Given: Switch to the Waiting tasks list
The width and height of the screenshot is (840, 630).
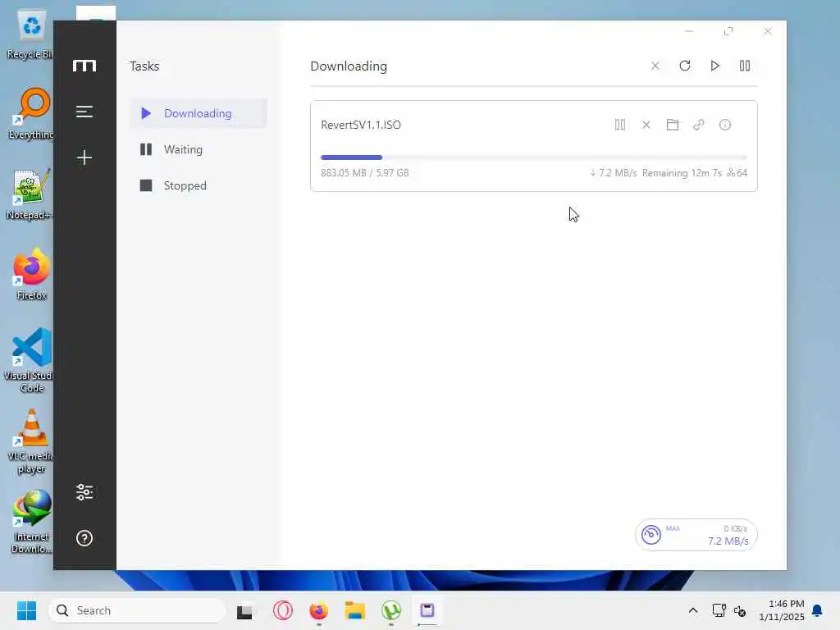Looking at the screenshot, I should click(x=199, y=149).
